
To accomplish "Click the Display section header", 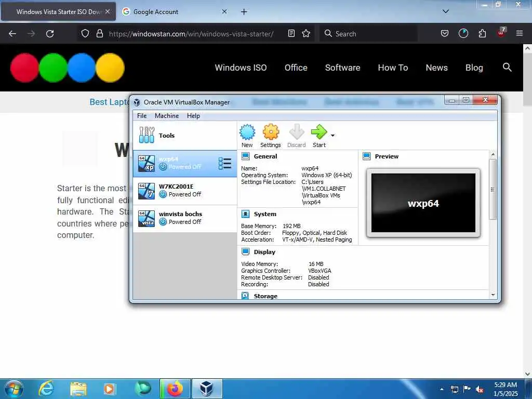I will [x=264, y=252].
